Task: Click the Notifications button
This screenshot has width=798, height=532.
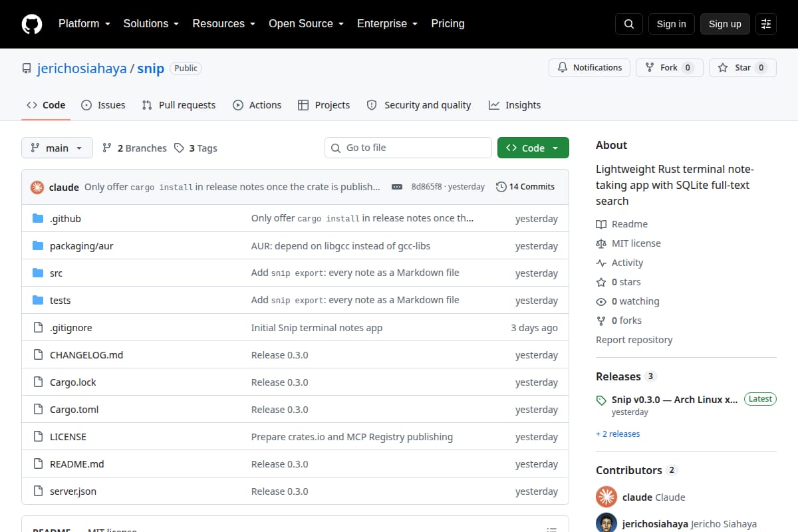Action: [589, 67]
